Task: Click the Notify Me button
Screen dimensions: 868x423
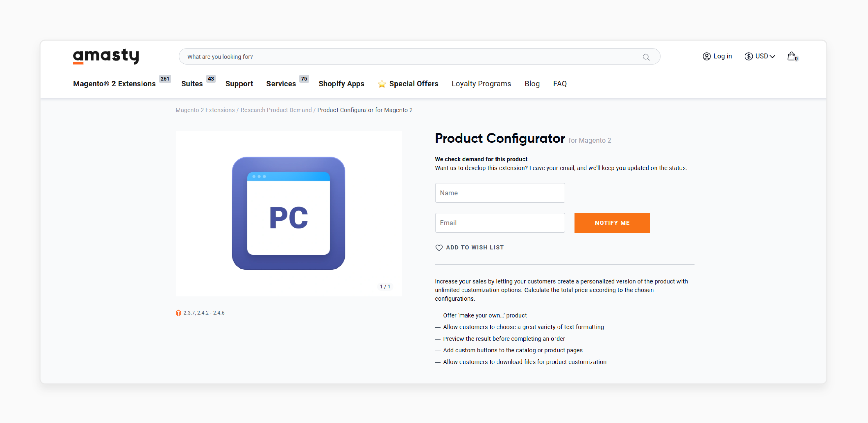Action: click(612, 223)
